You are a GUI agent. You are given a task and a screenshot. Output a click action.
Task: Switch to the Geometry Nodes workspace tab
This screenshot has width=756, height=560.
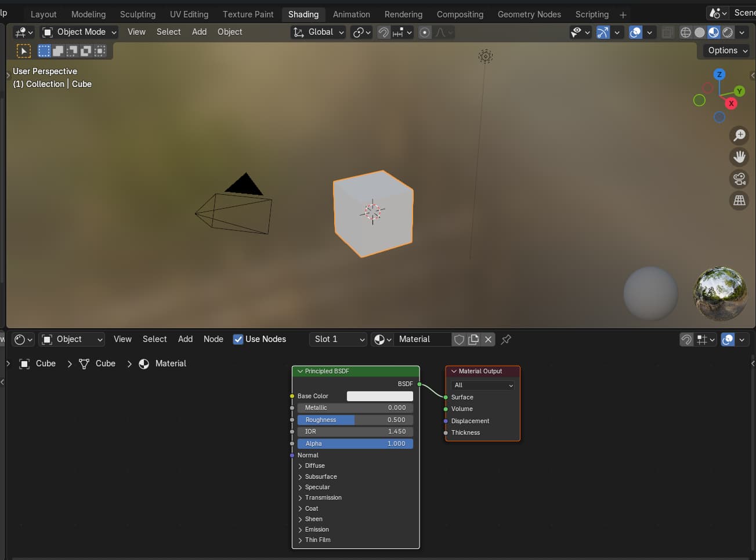point(529,14)
